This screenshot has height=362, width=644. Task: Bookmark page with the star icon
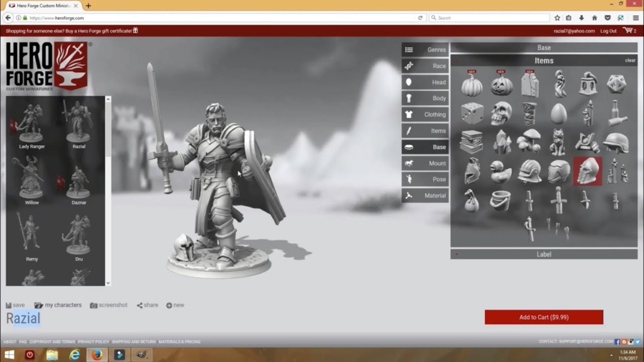click(x=557, y=18)
